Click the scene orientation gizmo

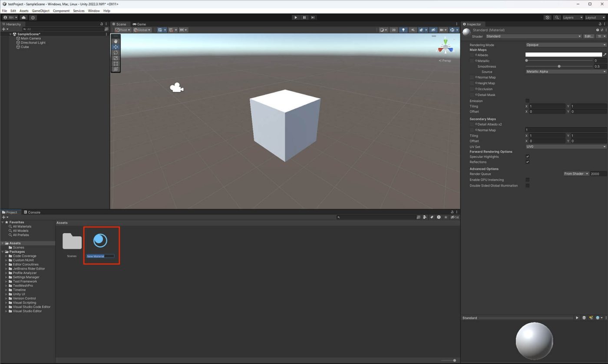pyautogui.click(x=445, y=47)
